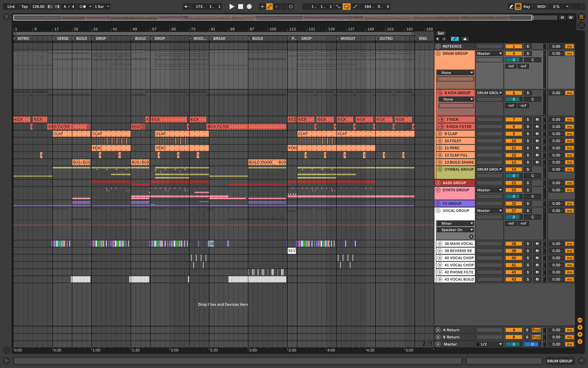Viewport: 588px width, 368px height.
Task: Open the VOCAL GROUP Mixer chooser
Action: coord(455,223)
